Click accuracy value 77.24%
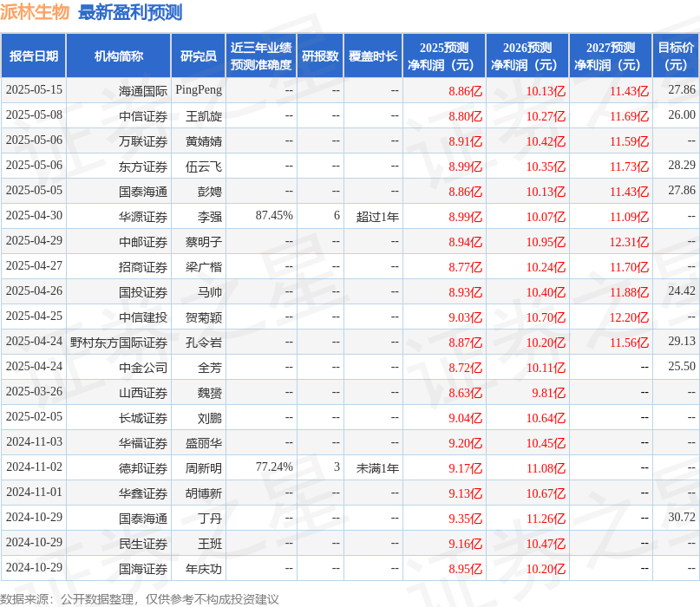Screen dimensions: 700x607 tap(274, 467)
